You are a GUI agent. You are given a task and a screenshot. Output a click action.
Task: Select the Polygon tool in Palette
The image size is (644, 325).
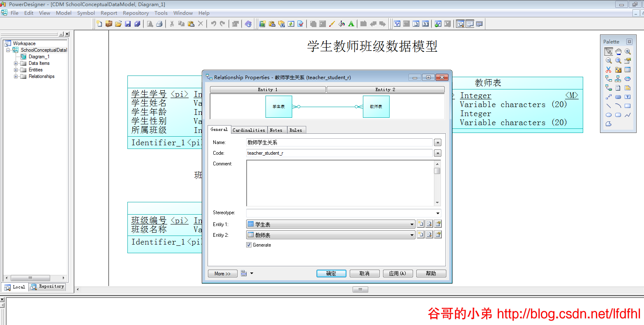pyautogui.click(x=609, y=124)
